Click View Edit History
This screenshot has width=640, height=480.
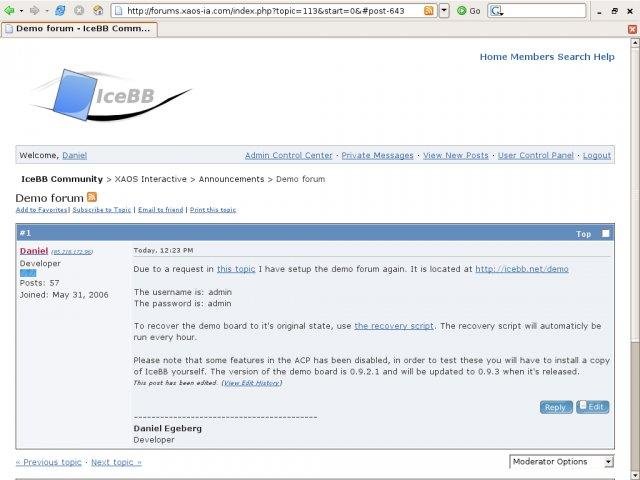(251, 383)
